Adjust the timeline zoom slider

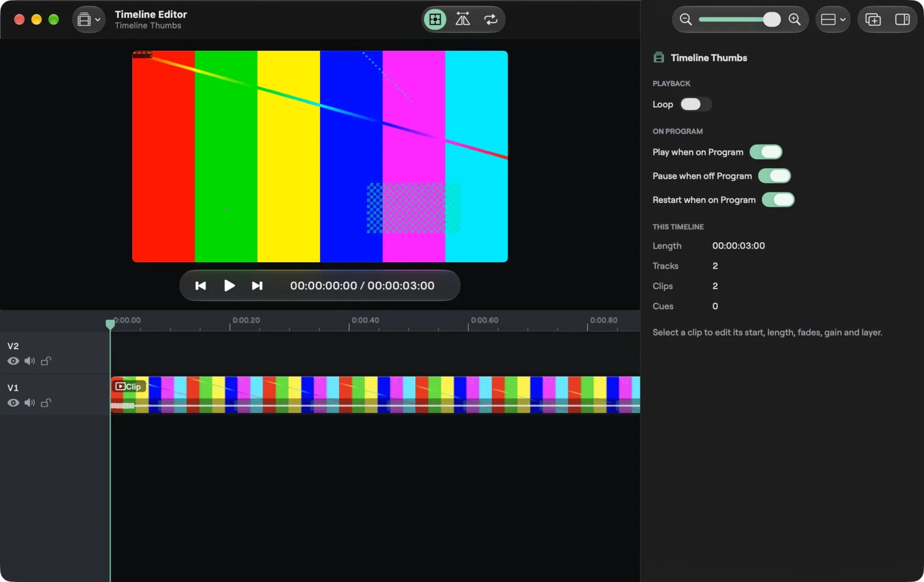pyautogui.click(x=740, y=20)
